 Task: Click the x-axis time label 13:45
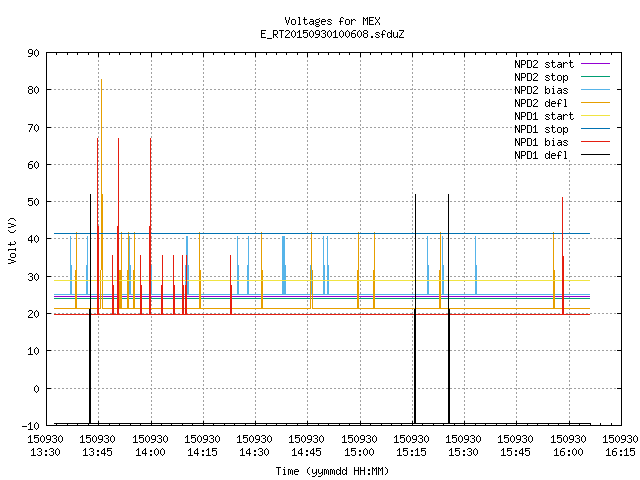pos(98,453)
